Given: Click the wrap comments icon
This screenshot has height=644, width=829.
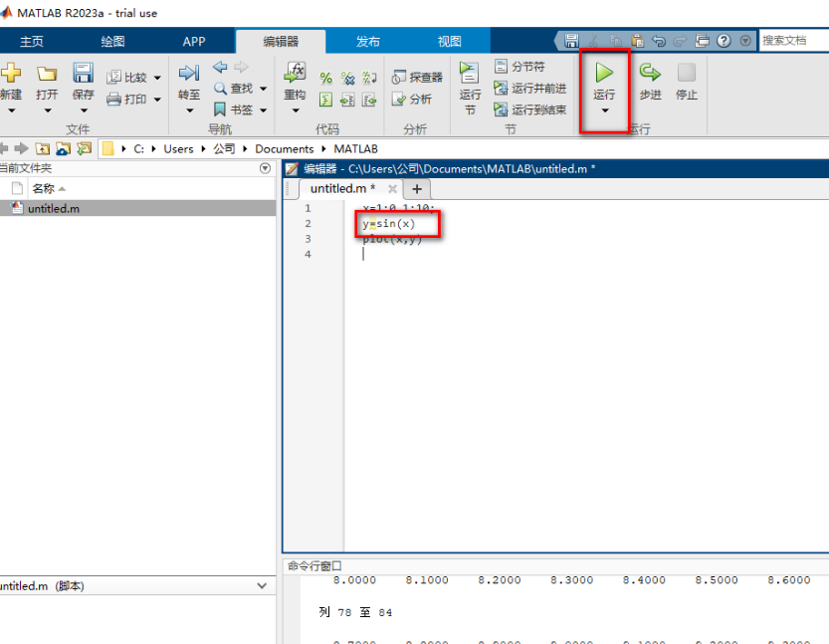Looking at the screenshot, I should point(369,79).
